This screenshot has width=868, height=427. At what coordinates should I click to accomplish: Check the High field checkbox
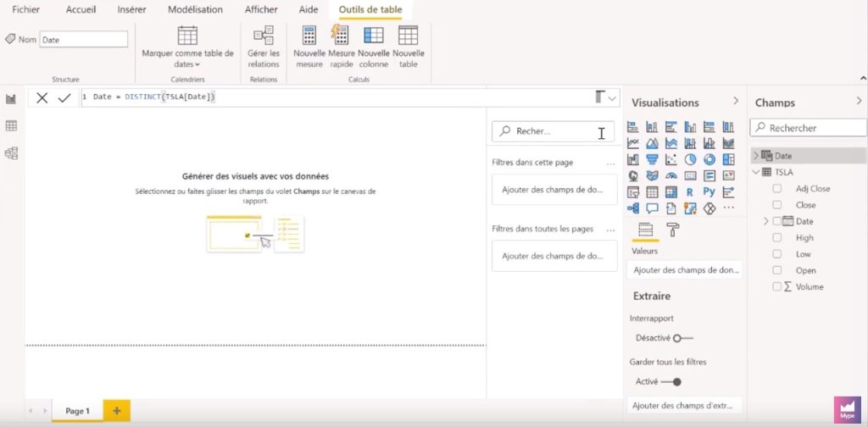coord(777,238)
